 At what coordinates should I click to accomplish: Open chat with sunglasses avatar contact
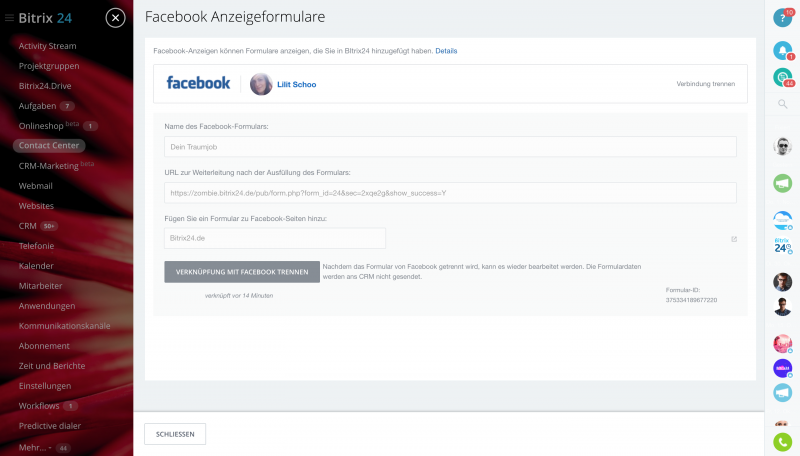click(x=782, y=146)
